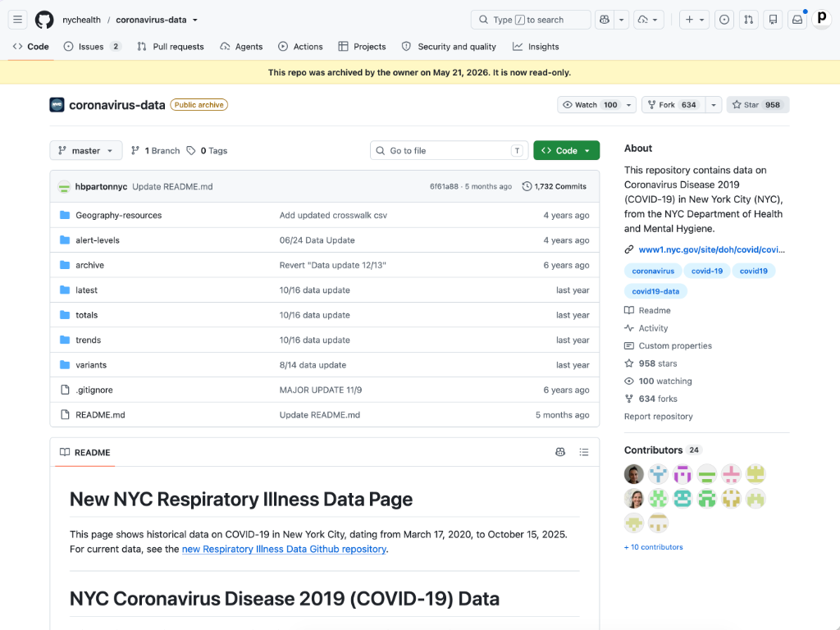Open the README.md file

click(x=100, y=414)
